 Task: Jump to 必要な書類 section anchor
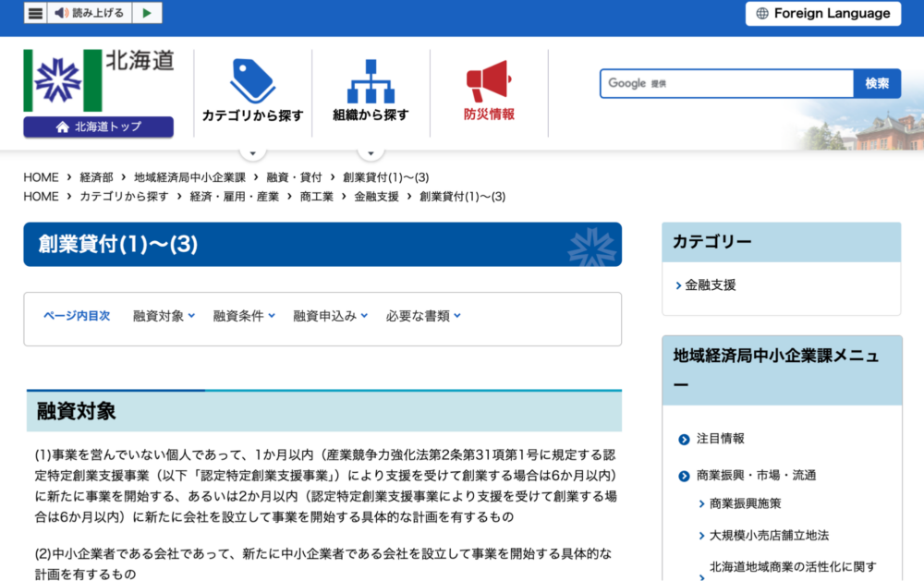pyautogui.click(x=423, y=316)
